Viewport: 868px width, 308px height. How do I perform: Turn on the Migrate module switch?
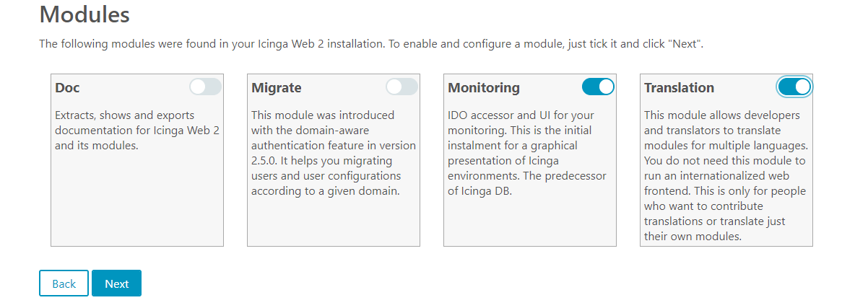point(402,87)
